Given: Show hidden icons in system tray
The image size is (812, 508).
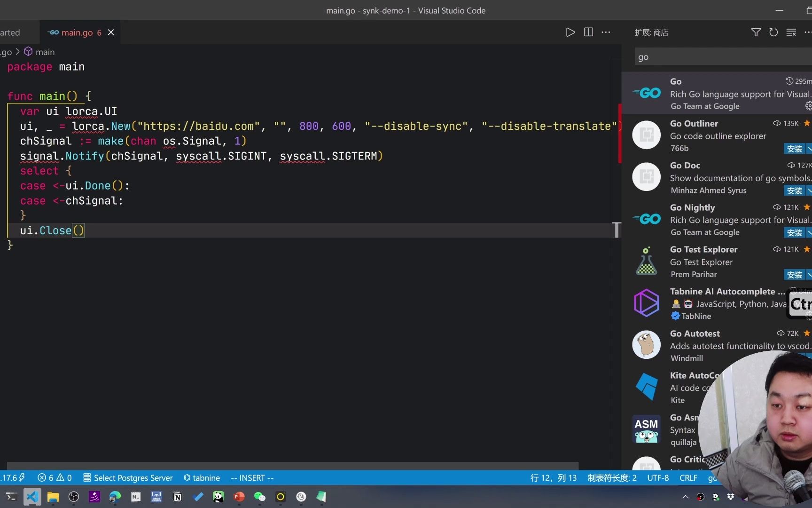Looking at the screenshot, I should click(x=685, y=497).
